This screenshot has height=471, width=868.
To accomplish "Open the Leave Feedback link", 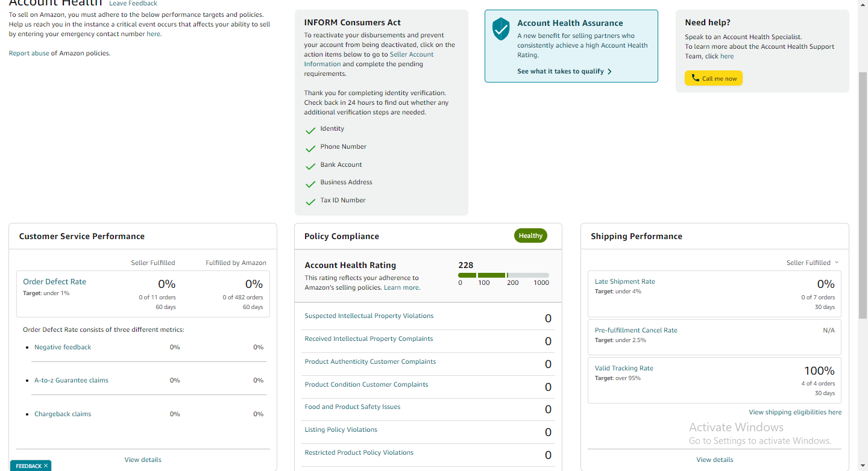I will [133, 4].
